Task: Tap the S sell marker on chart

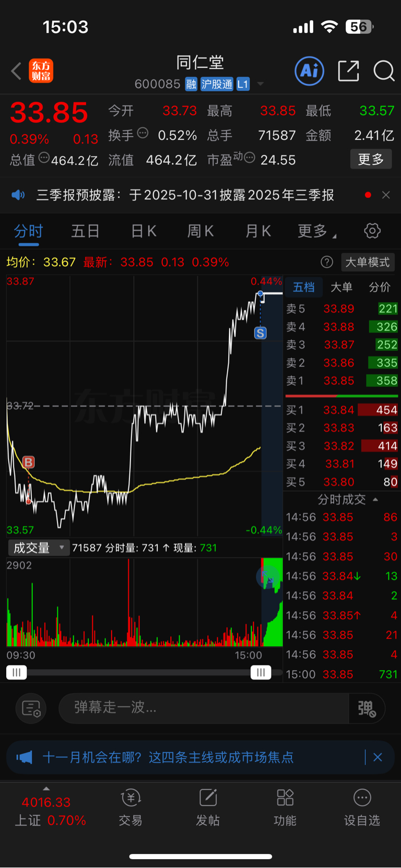Action: coord(260,333)
